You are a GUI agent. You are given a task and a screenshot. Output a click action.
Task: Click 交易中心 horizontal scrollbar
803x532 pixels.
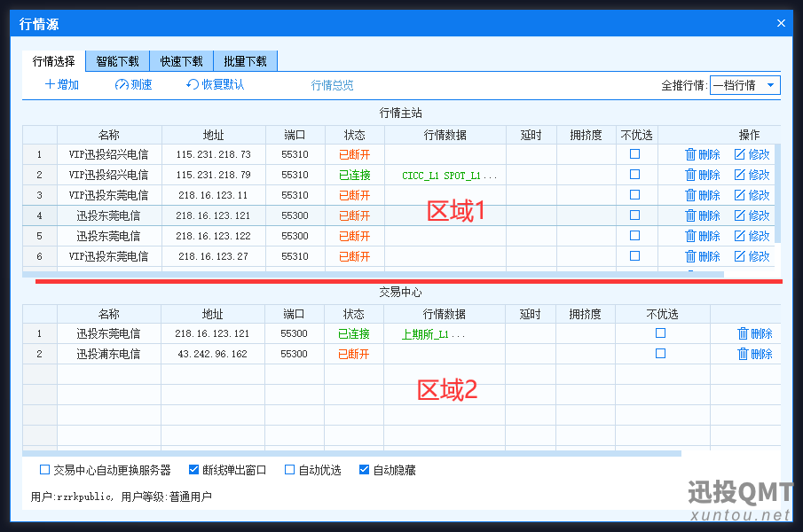[x=352, y=454]
